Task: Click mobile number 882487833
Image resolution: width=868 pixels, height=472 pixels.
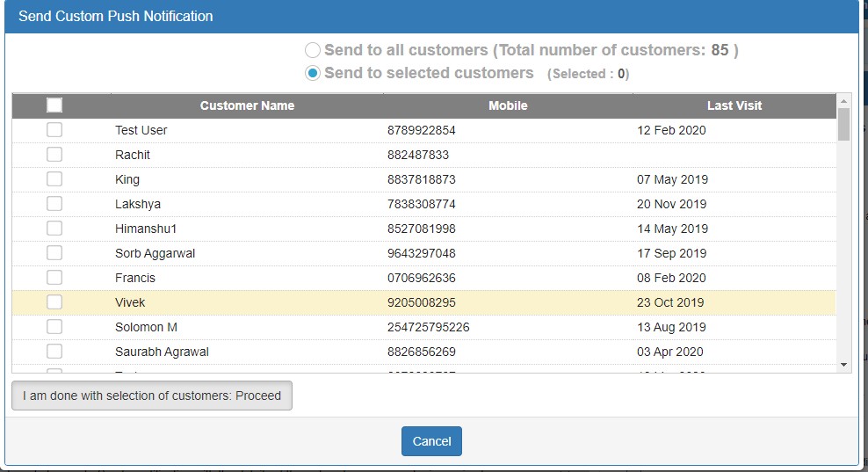Action: coord(418,155)
